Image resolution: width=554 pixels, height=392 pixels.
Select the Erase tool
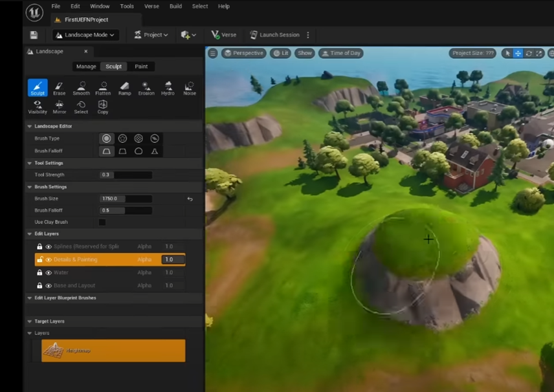pos(60,88)
